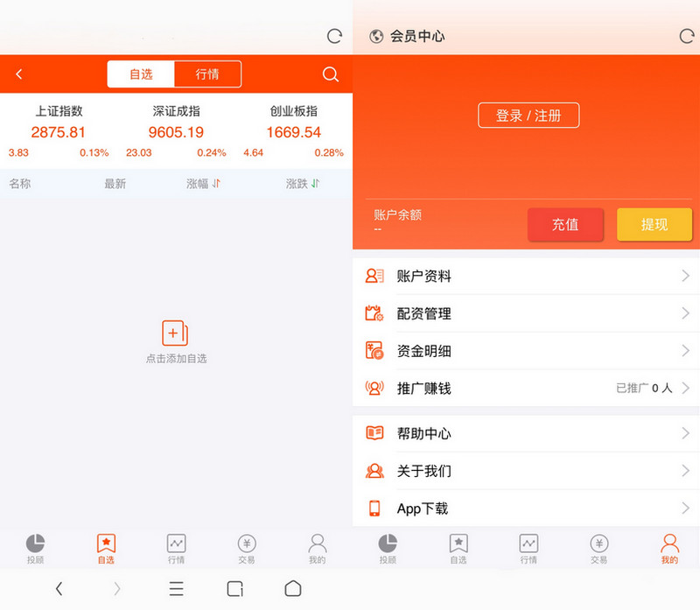Open the 账户资料 menu entry label
Screen dimensions: 700x610
pyautogui.click(x=424, y=276)
